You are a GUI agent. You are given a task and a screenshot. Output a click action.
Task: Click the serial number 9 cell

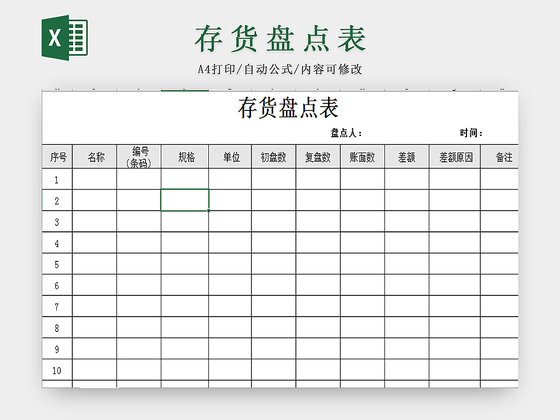click(57, 349)
